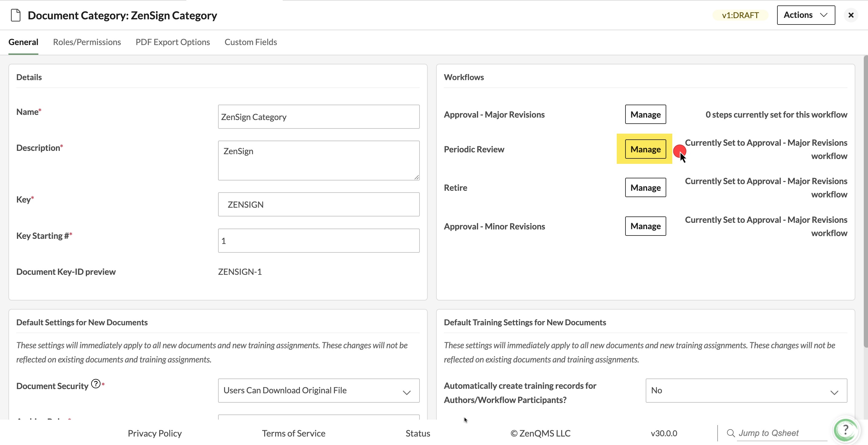This screenshot has width=868, height=445.
Task: Manage the Approval - Major Revisions workflow
Action: [x=645, y=114]
